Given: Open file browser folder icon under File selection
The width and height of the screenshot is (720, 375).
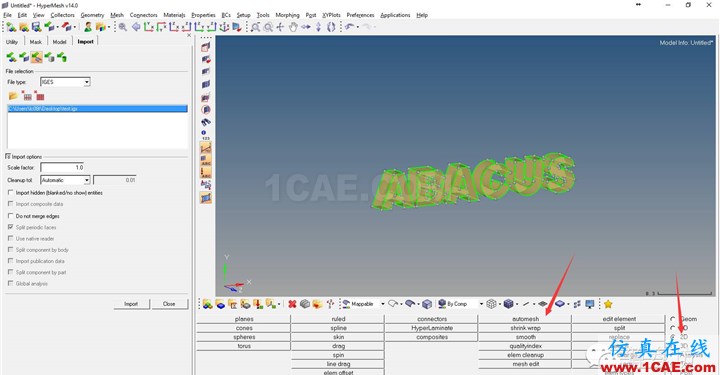Looking at the screenshot, I should [13, 96].
